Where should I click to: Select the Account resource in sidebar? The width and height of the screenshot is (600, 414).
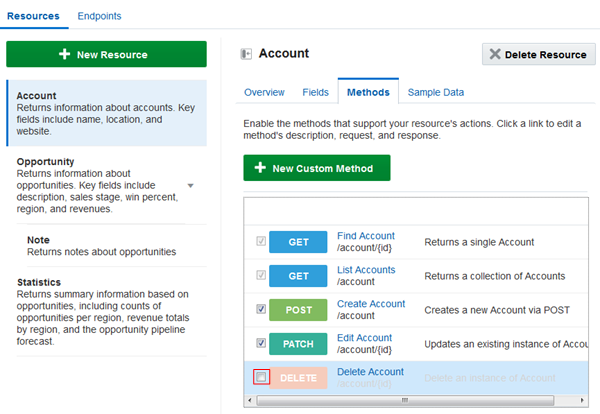click(106, 111)
